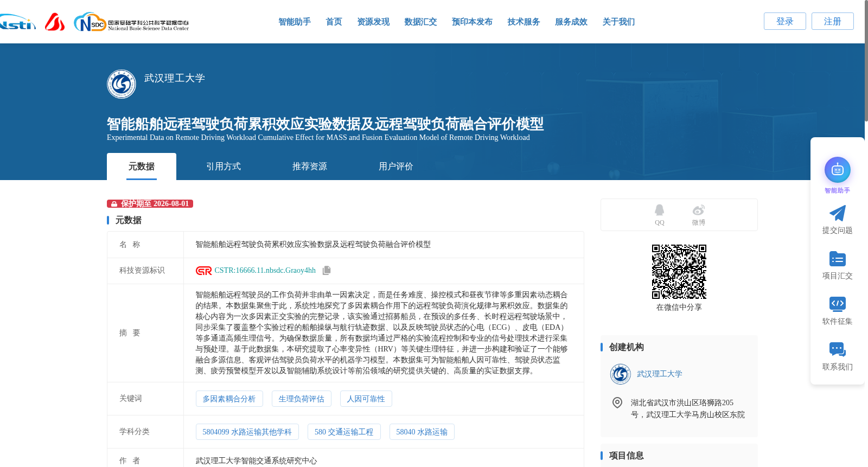Screen dimensions: 868x467
Task: Click the 武汉理工大学 emblem in banner
Action: tap(122, 84)
